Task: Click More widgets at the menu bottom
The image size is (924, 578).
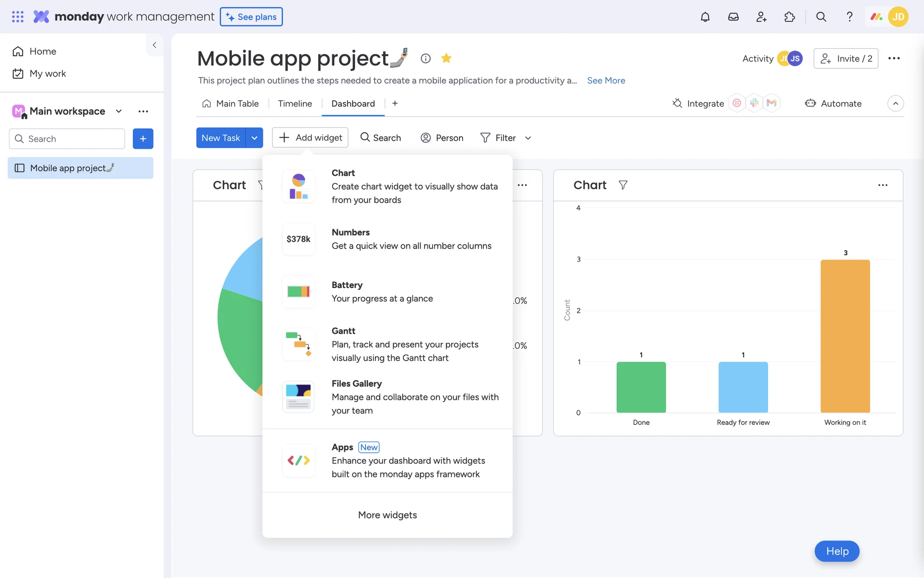Action: [387, 515]
